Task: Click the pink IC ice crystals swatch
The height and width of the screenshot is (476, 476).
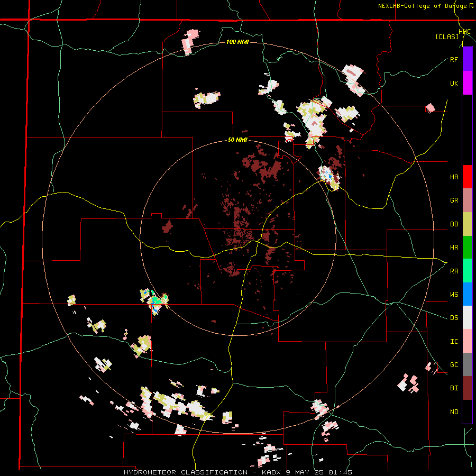Action: click(467, 341)
